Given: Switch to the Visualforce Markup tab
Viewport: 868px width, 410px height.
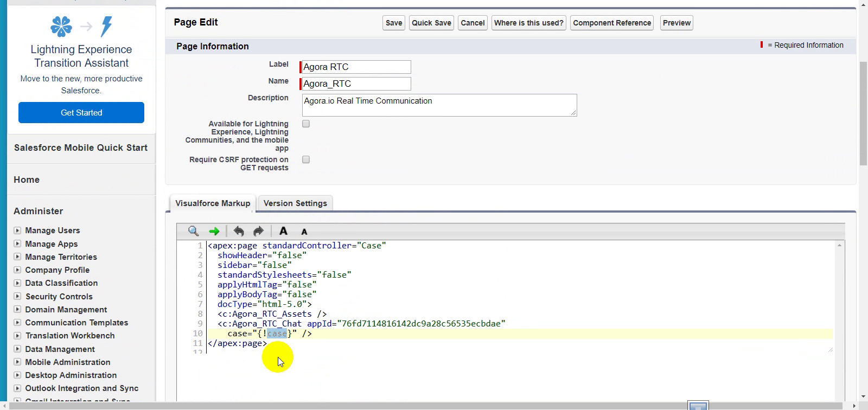Looking at the screenshot, I should 213,203.
